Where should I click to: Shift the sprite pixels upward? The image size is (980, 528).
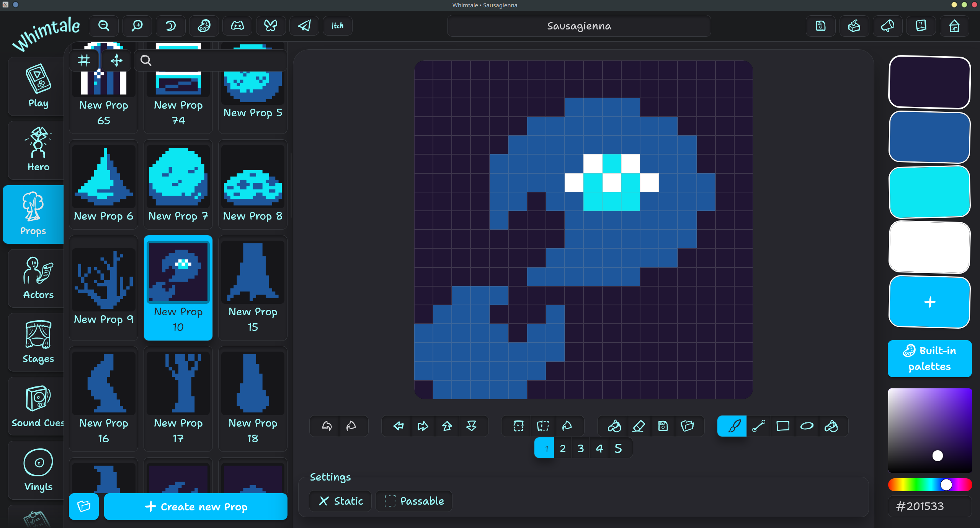447,426
